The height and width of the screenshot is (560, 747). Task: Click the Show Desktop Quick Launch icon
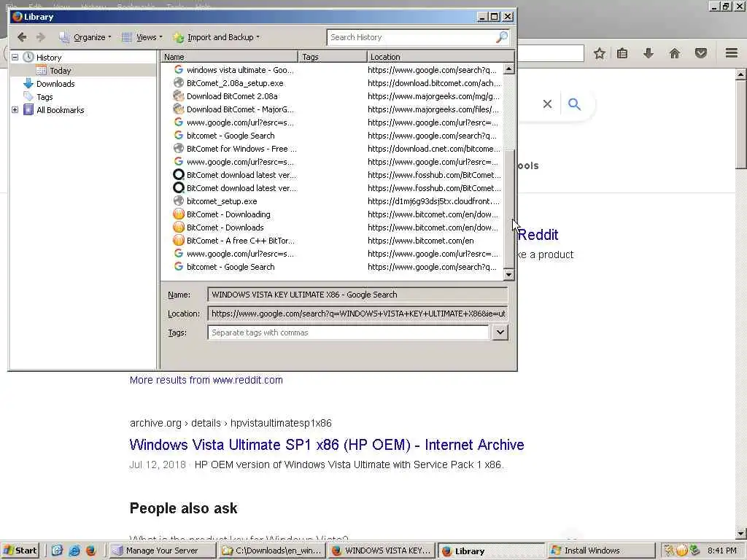pos(57,551)
